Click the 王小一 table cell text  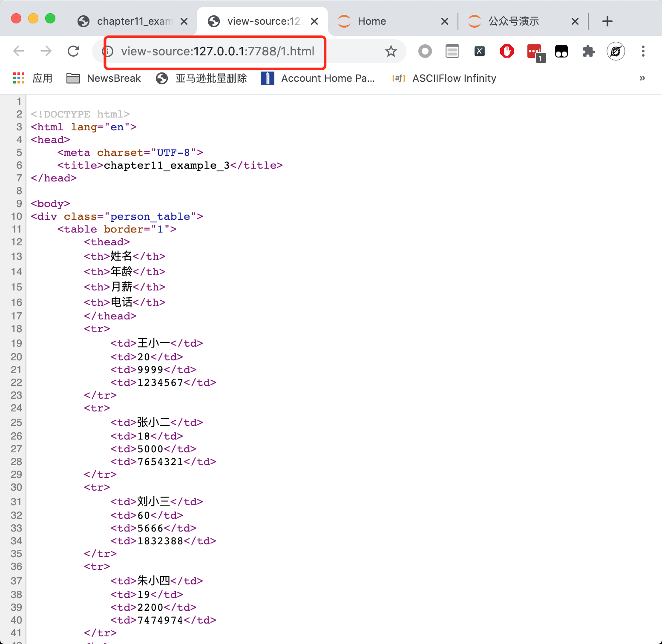click(x=153, y=343)
